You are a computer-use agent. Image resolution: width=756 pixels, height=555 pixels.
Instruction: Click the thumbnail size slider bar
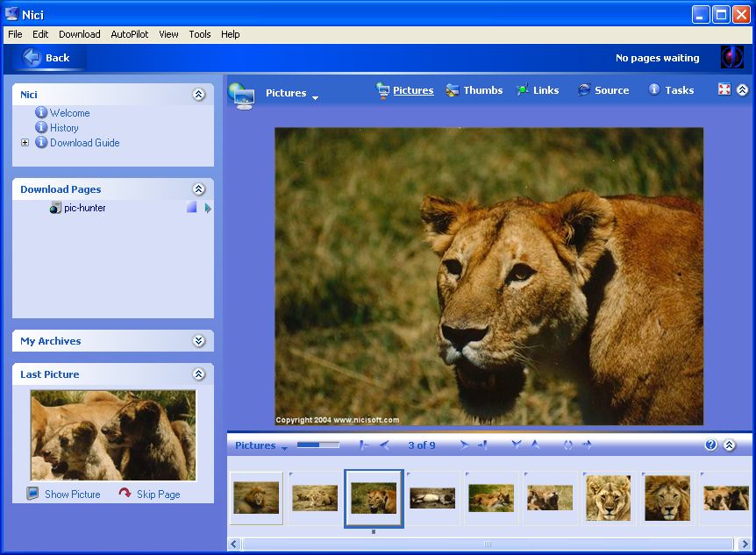[x=318, y=445]
